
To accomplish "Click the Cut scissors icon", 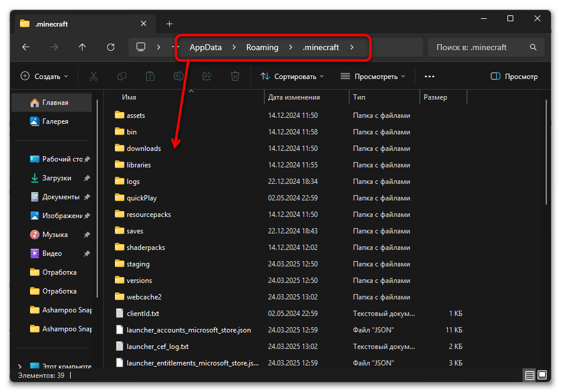I will coord(94,76).
